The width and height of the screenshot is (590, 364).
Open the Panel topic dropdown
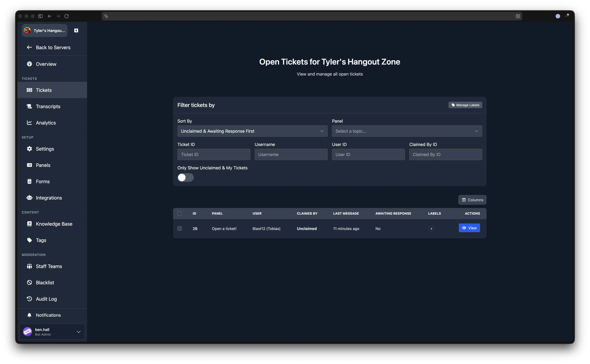[407, 131]
